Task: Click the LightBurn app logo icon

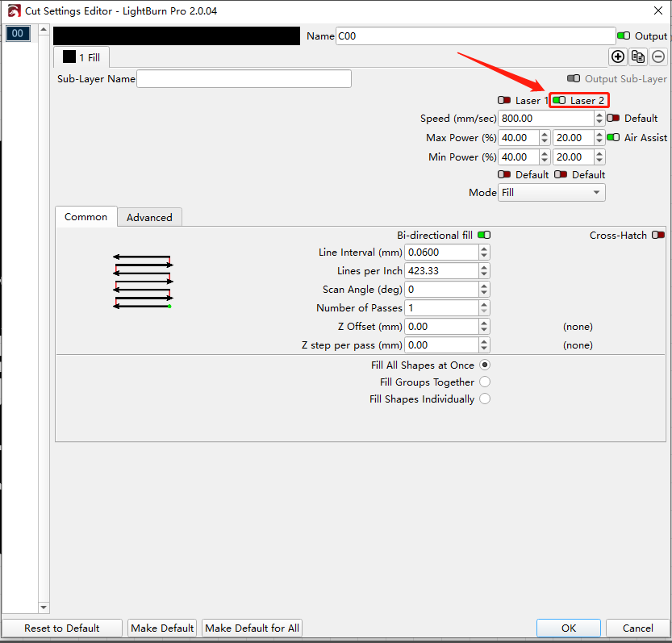Action: (14, 11)
